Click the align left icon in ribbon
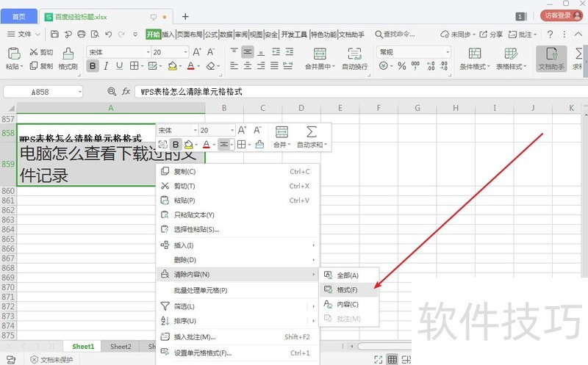The width and height of the screenshot is (588, 365). click(x=234, y=66)
